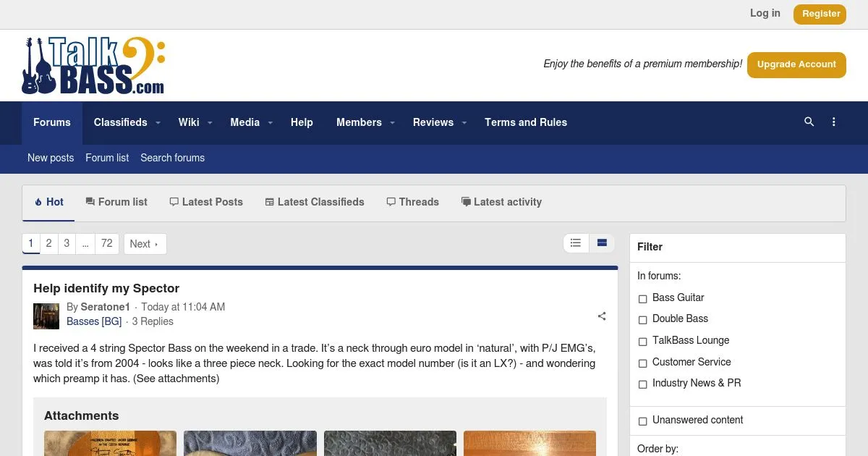Open the Search forums sub-nav link
The image size is (868, 456).
pyautogui.click(x=172, y=158)
